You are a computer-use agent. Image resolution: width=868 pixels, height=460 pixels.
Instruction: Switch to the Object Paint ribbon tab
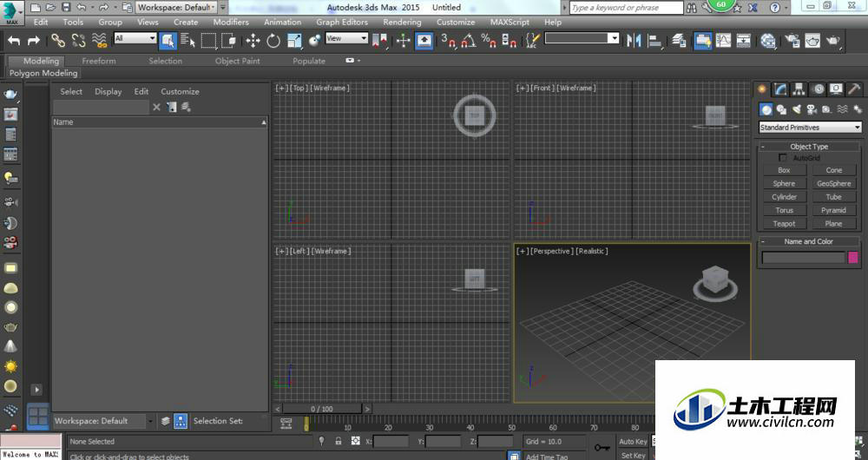(x=238, y=61)
